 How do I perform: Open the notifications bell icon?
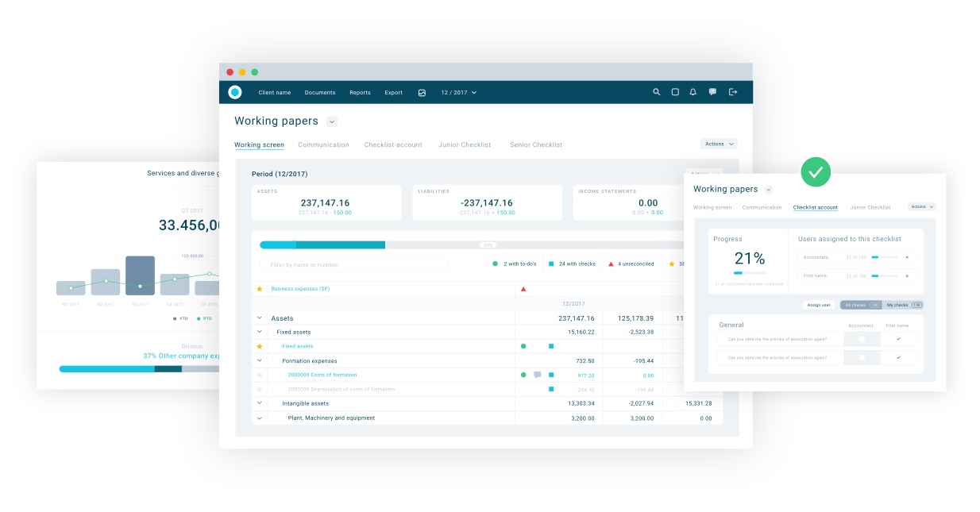[693, 92]
